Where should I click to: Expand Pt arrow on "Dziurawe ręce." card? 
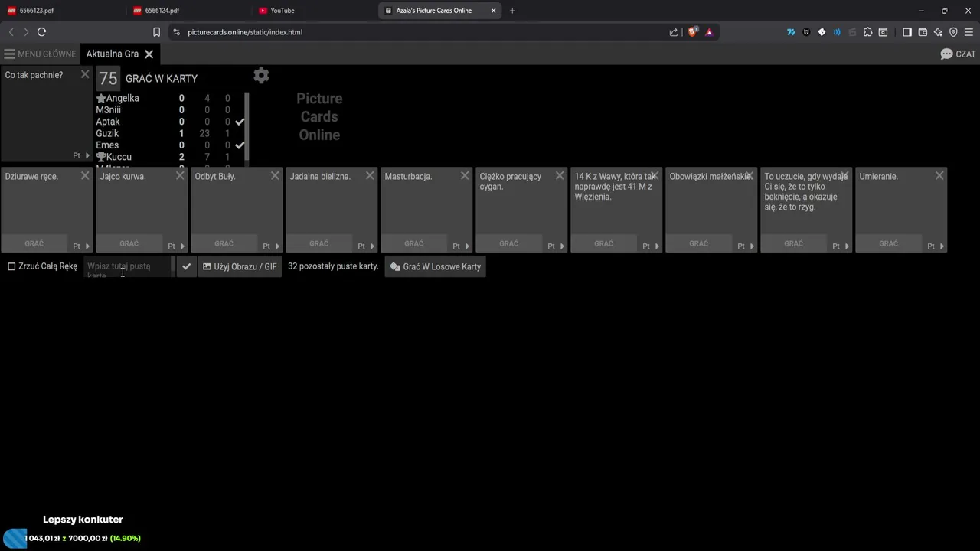[x=87, y=246]
